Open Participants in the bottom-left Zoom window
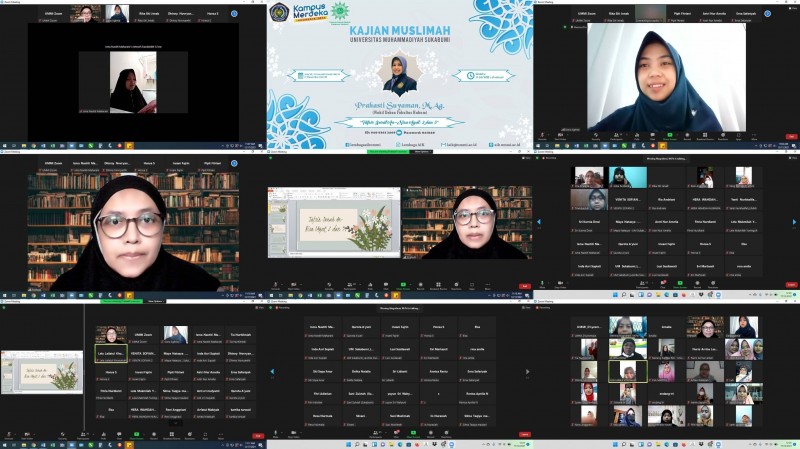 tap(84, 437)
